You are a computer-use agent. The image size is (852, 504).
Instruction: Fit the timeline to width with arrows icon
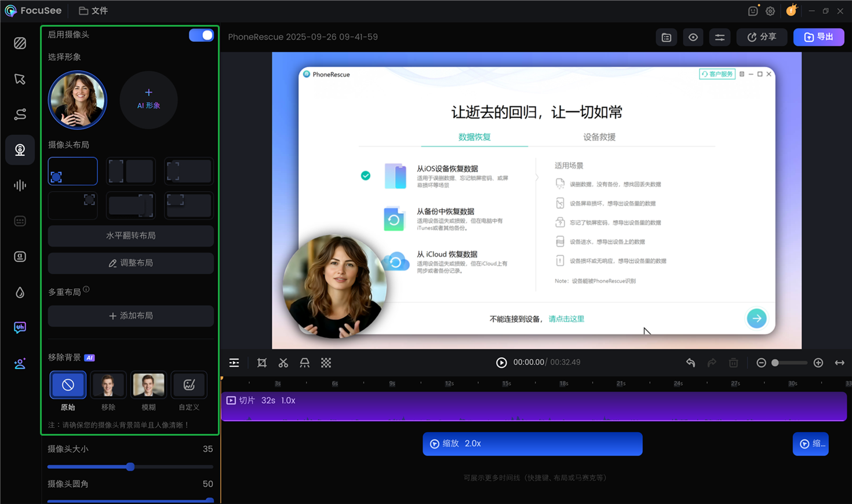pos(840,363)
